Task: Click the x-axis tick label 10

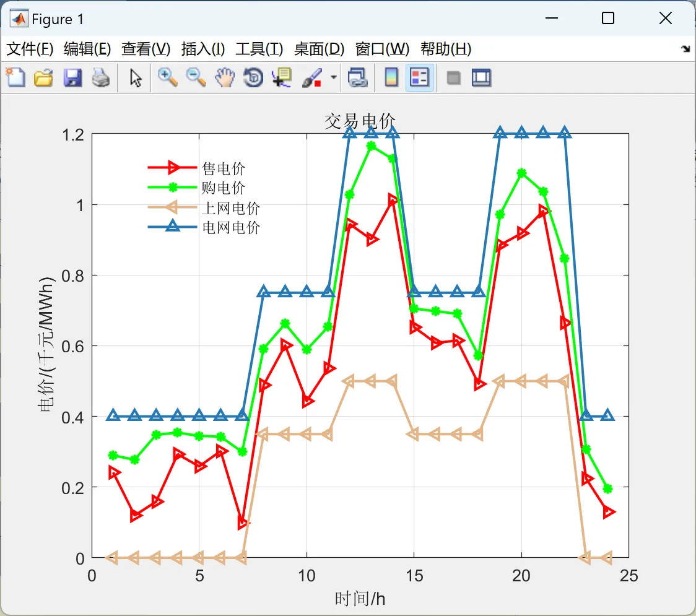Action: [x=307, y=576]
